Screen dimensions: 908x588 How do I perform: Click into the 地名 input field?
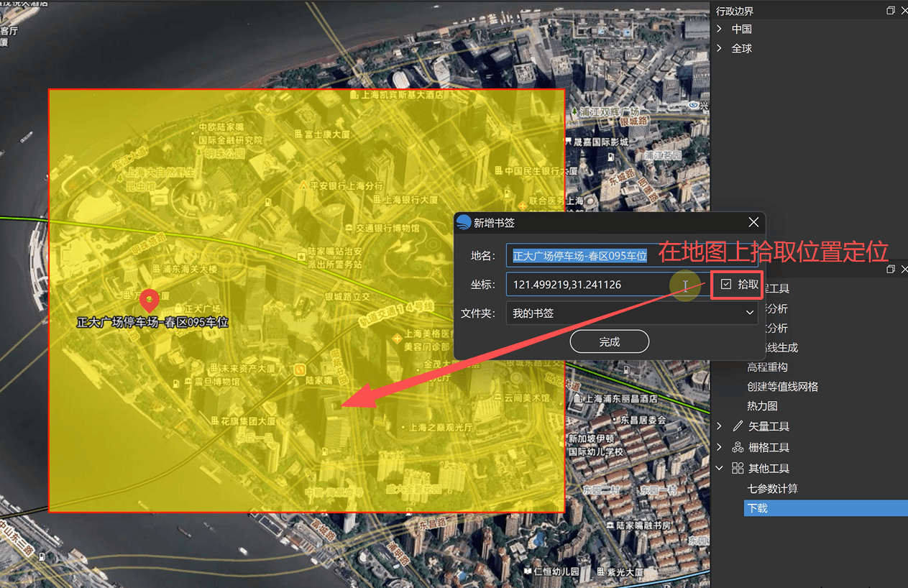632,255
